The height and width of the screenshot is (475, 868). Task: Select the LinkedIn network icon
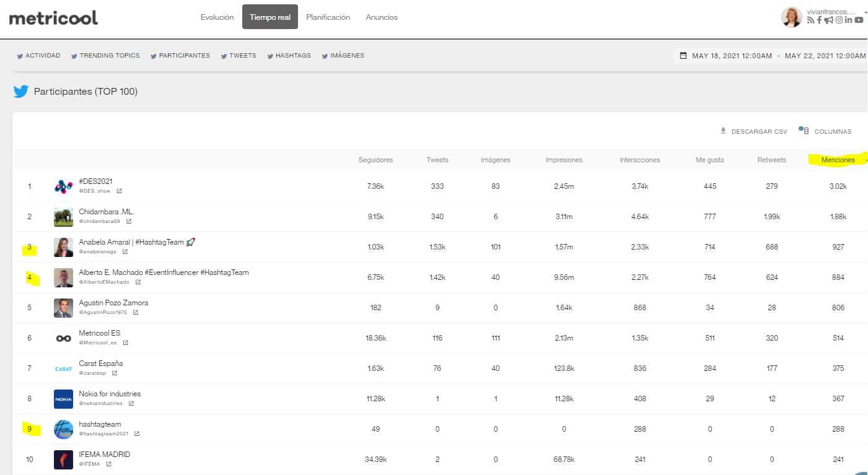(848, 20)
